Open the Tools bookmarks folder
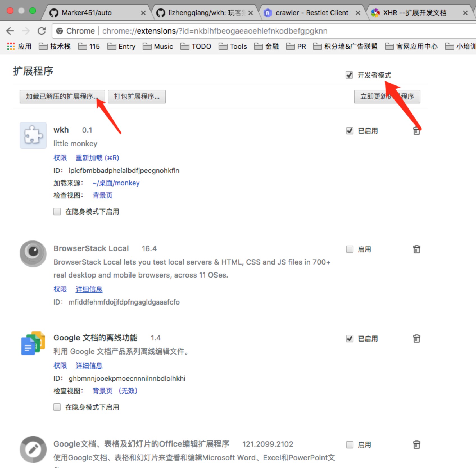 tap(233, 46)
